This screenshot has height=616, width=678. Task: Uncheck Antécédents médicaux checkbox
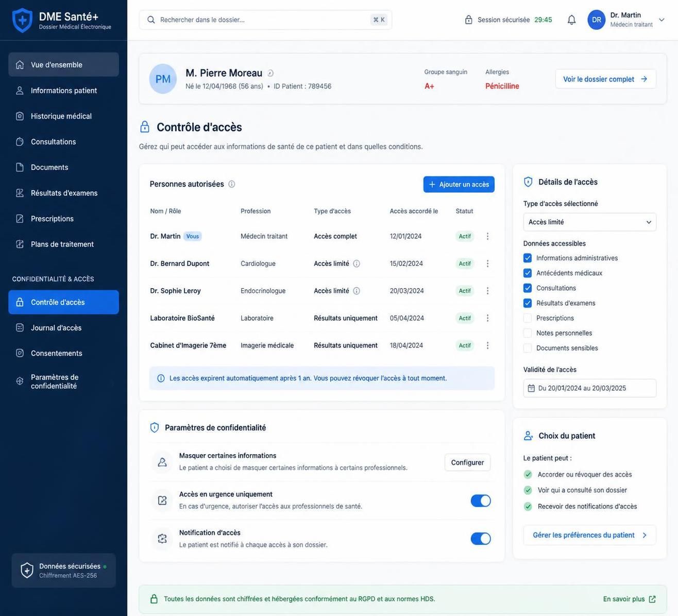(x=528, y=273)
